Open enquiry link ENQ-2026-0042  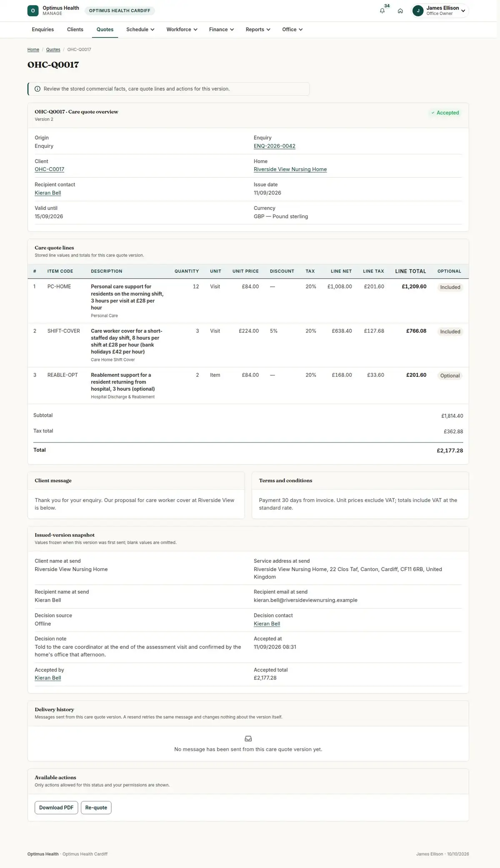click(x=275, y=146)
